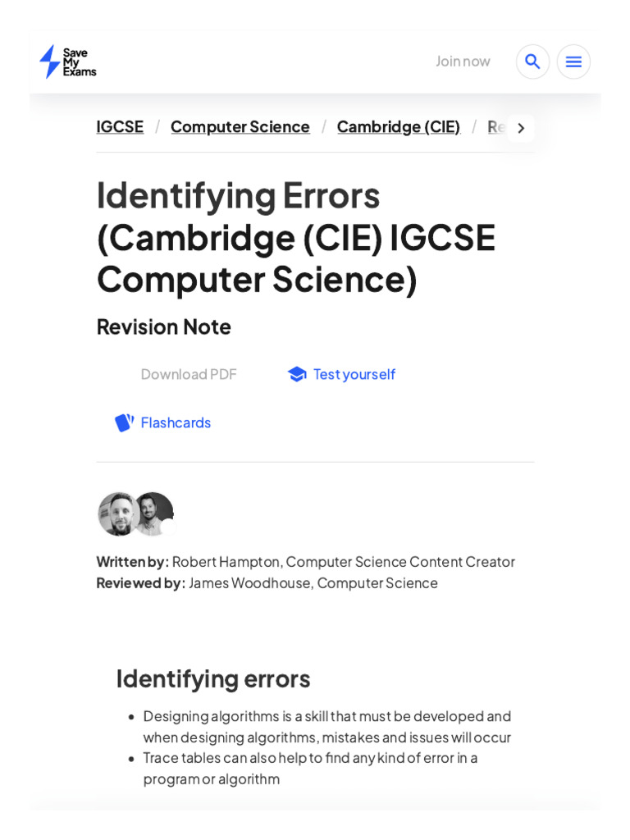Click the truncated 'Re' breadcrumb item
Viewport: 630px width, 840px height.
coord(495,126)
